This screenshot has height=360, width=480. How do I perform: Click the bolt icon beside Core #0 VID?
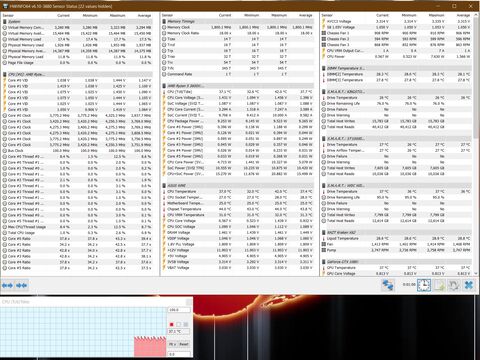point(5,80)
